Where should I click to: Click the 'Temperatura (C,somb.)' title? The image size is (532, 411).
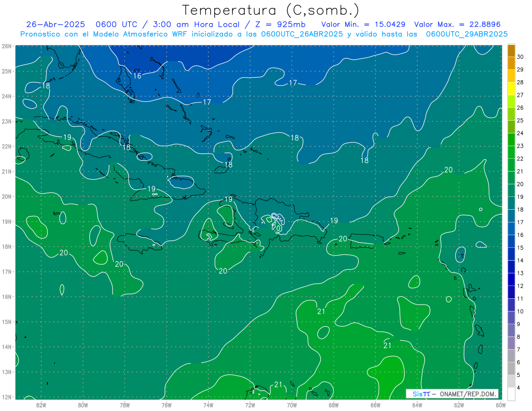click(271, 11)
